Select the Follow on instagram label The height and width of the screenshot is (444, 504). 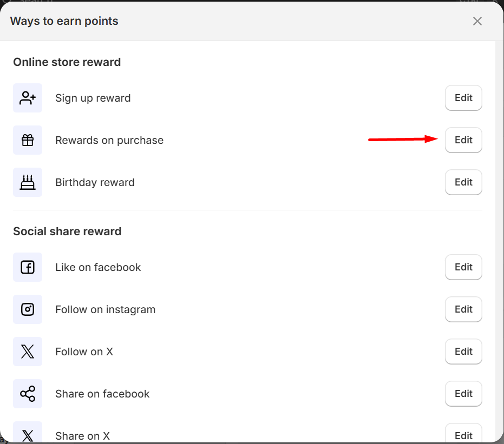(x=105, y=309)
